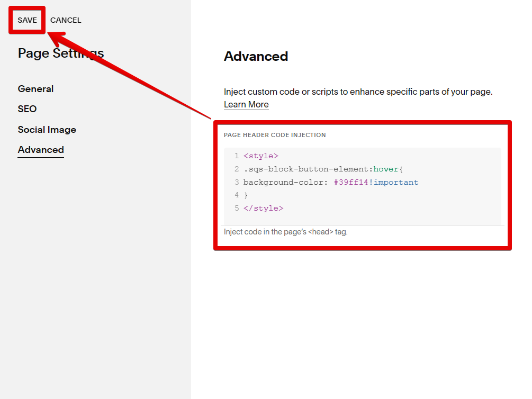This screenshot has height=399, width=532.
Task: Click the closing style tag on line 5
Action: [263, 208]
